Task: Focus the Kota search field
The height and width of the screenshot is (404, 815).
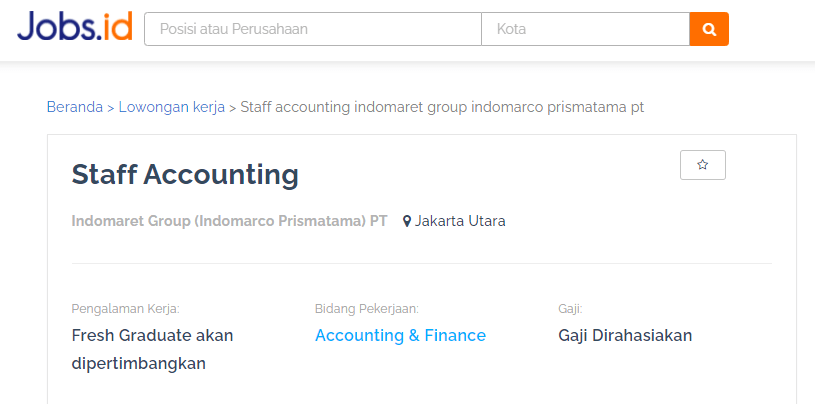Action: pos(585,29)
